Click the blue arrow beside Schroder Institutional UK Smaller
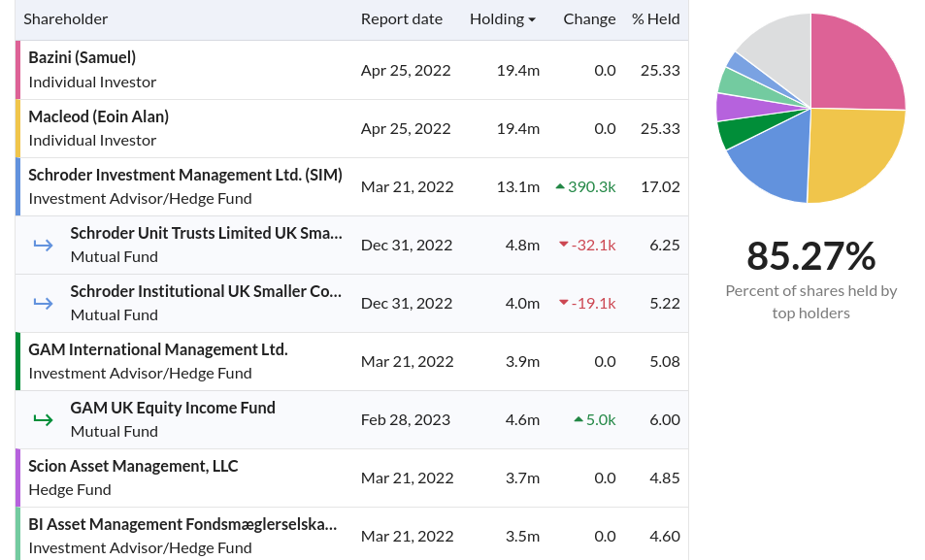 (43, 304)
